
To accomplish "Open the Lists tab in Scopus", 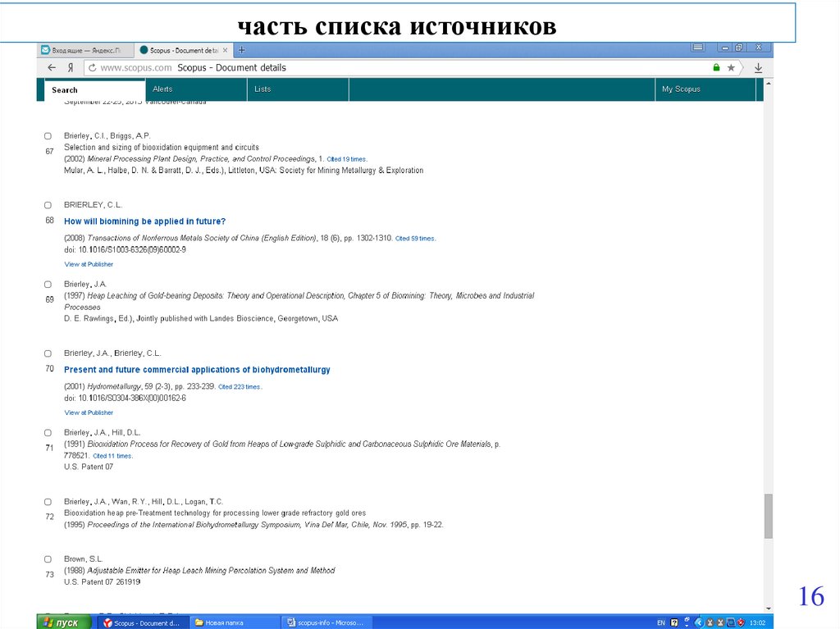I will point(298,89).
